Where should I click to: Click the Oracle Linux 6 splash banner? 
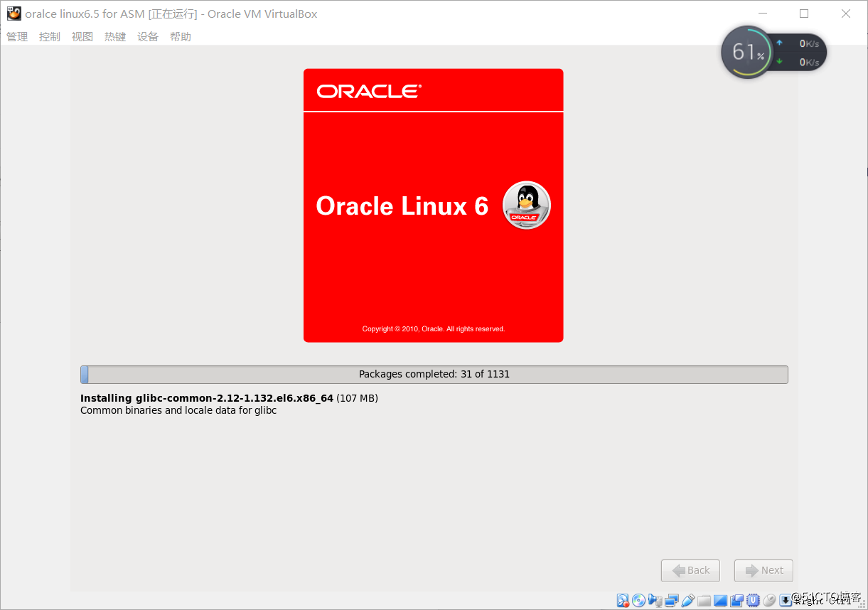click(434, 205)
